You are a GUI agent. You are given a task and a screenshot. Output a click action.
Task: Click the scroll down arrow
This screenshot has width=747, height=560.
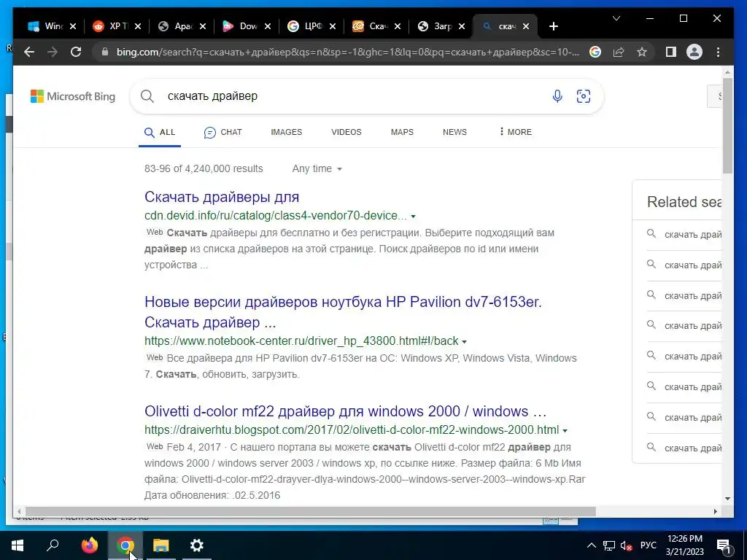[x=727, y=499]
